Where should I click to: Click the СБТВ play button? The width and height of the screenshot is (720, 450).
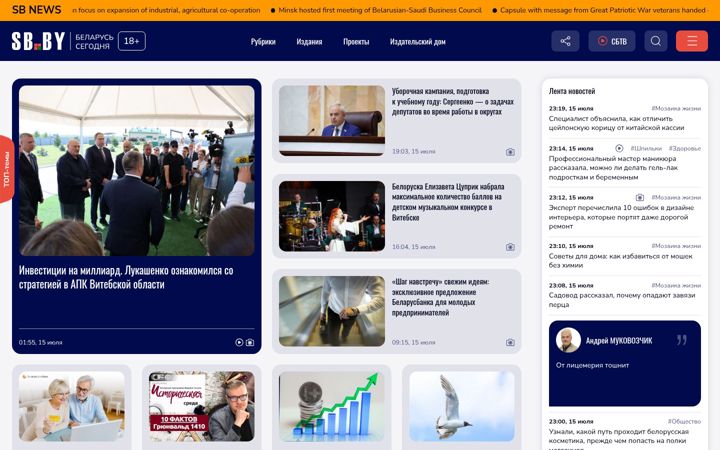pos(612,41)
